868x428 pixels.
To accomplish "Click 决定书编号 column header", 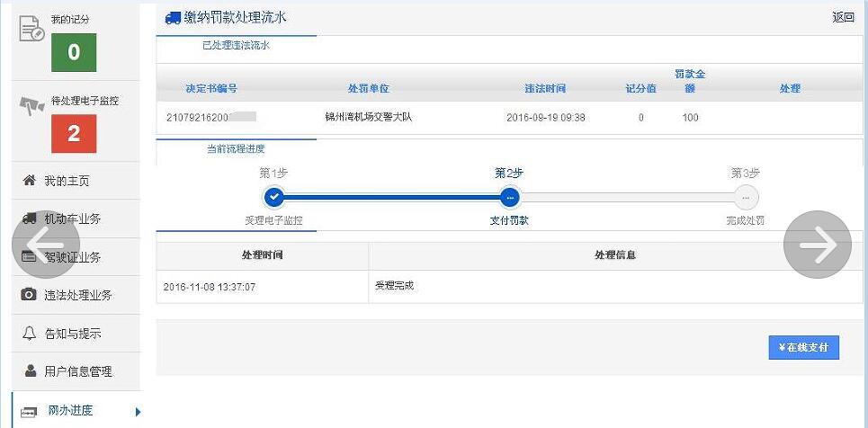I will coord(211,89).
